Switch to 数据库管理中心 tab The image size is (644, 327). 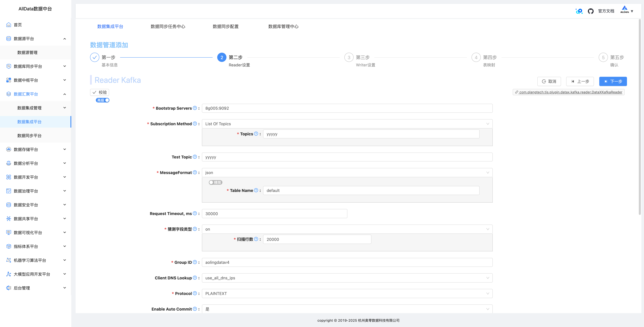click(x=283, y=27)
